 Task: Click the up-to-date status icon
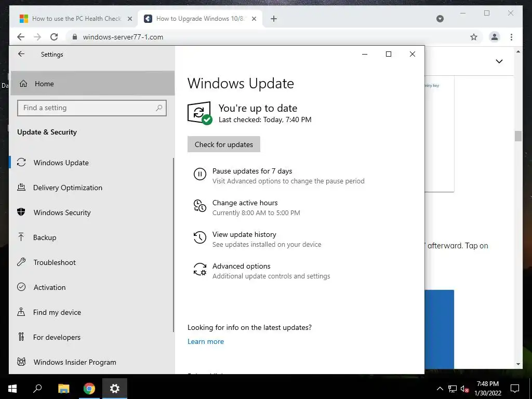200,113
